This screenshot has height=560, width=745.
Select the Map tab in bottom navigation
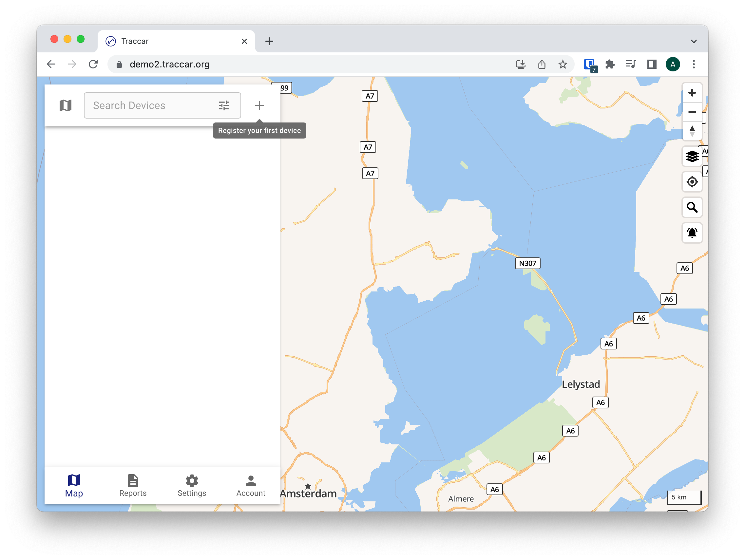(x=74, y=485)
